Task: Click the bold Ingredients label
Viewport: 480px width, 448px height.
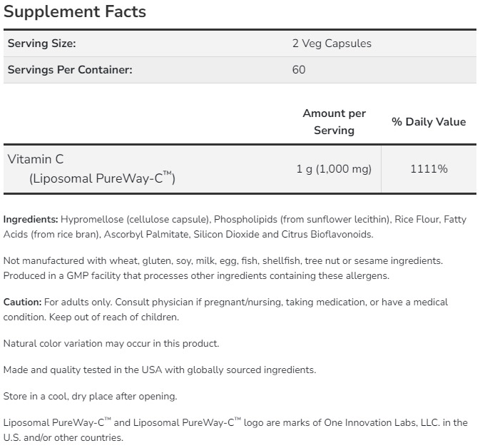Action: [x=31, y=219]
